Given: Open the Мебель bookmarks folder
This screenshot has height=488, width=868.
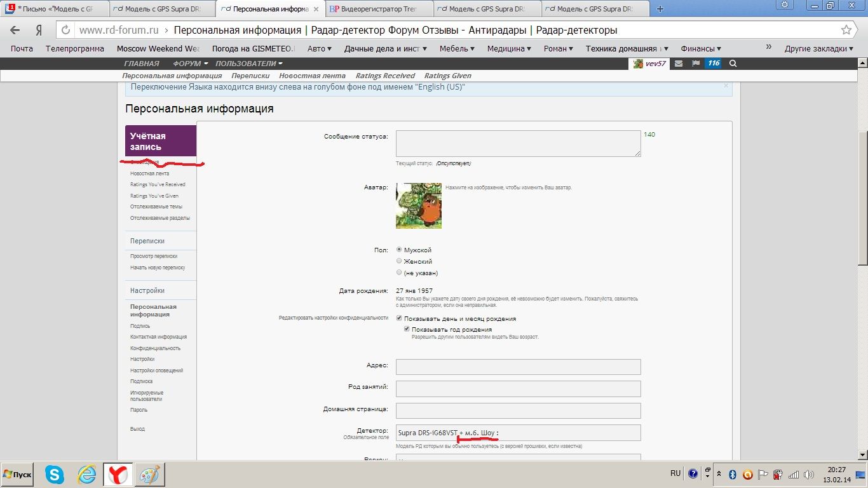Looking at the screenshot, I should tap(458, 48).
